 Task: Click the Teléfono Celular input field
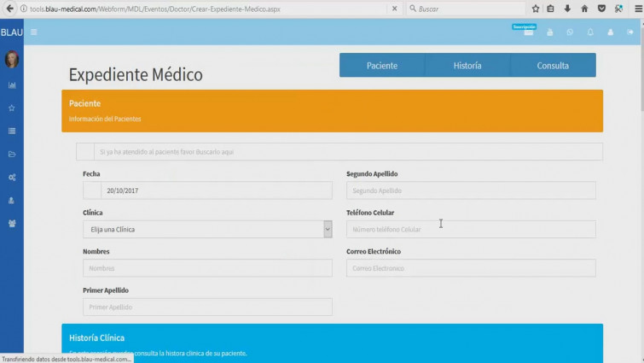[471, 229]
